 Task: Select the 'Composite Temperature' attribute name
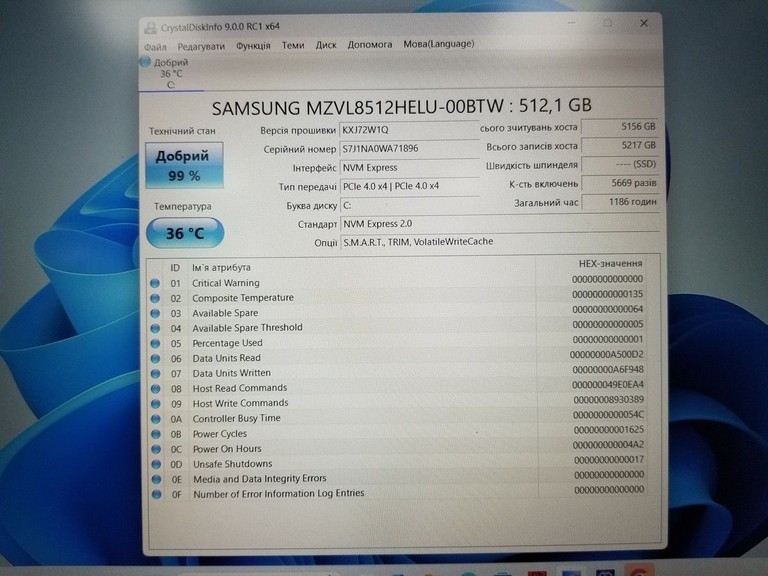(243, 298)
